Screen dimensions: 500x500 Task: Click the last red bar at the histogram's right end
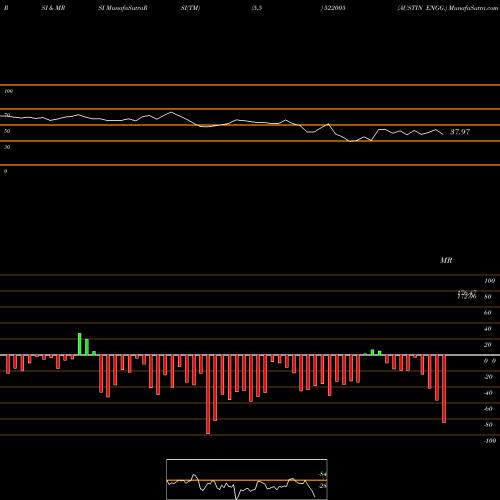(x=444, y=389)
